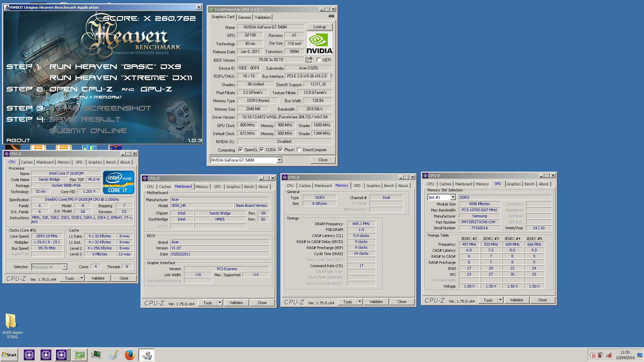Image resolution: width=644 pixels, height=362 pixels.
Task: Click the Intel Core i7 logo in CPU-Z
Action: [118, 182]
